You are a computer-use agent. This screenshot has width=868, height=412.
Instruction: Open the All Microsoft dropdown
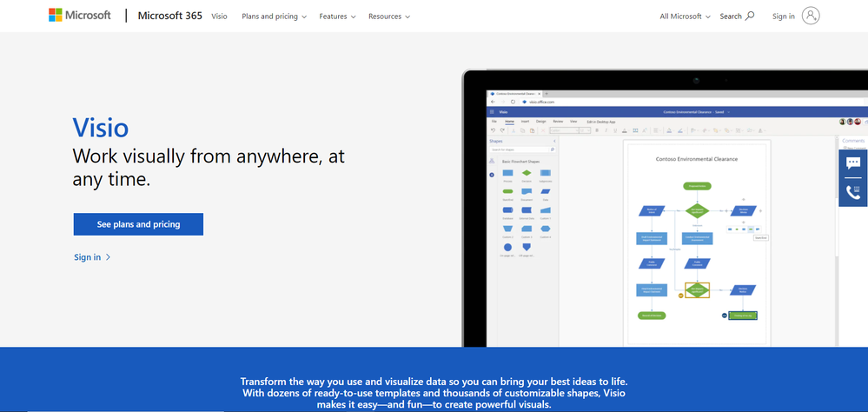[685, 17]
